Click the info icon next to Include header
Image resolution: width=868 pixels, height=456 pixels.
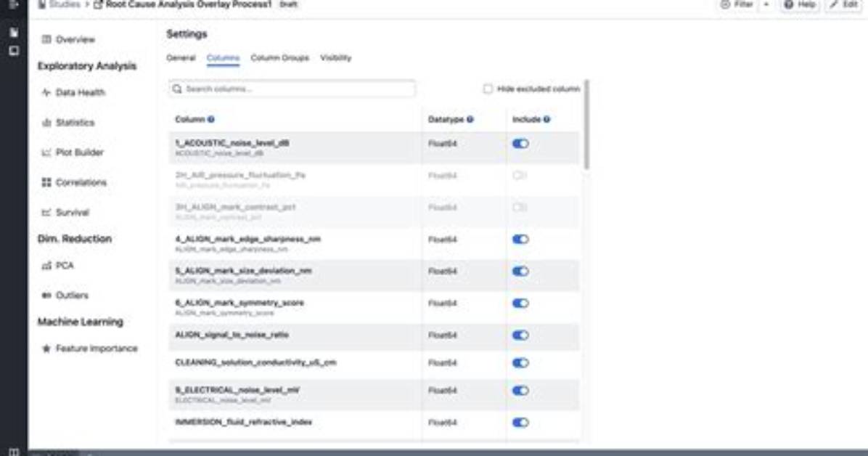[547, 119]
